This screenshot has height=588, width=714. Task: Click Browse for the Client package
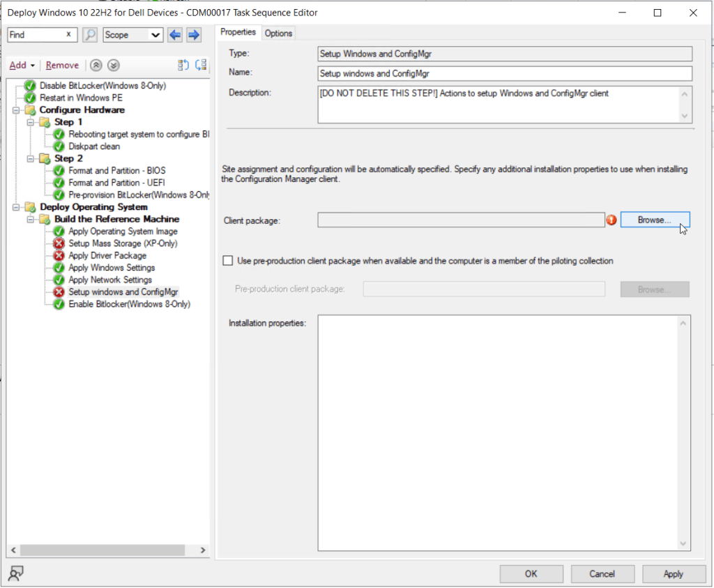tap(654, 220)
